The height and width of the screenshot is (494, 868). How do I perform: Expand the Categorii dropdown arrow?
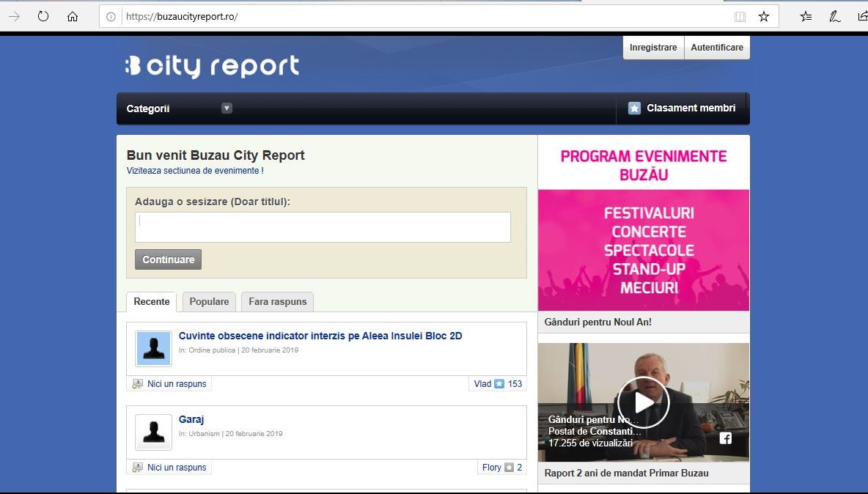[x=227, y=108]
